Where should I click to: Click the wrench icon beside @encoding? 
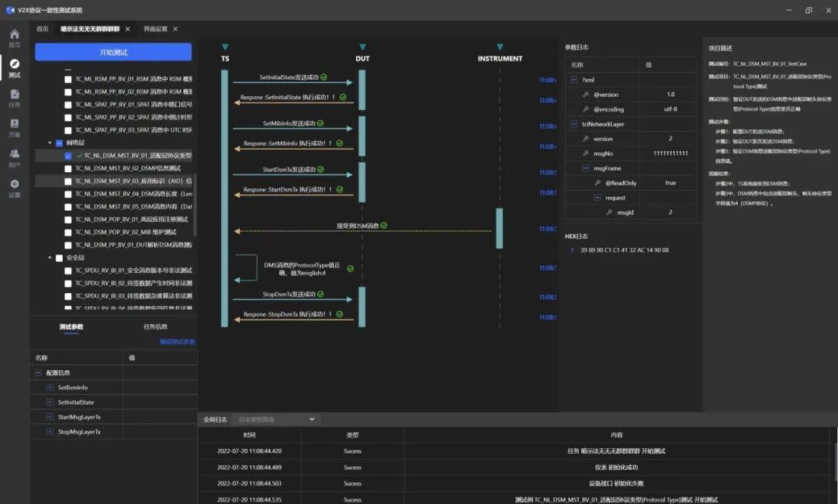[587, 109]
